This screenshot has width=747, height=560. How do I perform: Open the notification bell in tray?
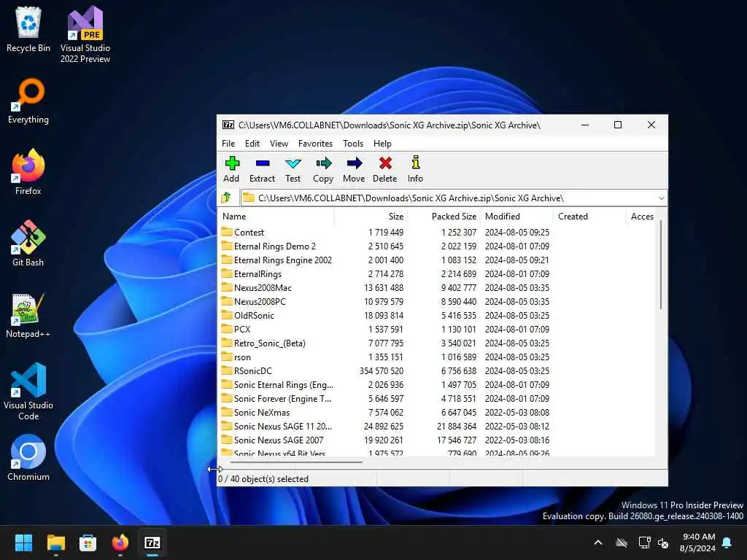pyautogui.click(x=727, y=542)
